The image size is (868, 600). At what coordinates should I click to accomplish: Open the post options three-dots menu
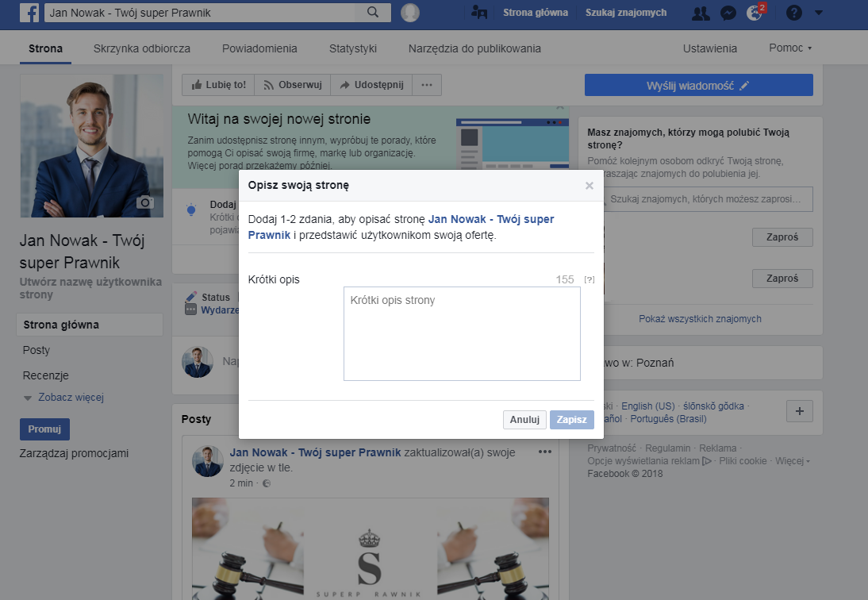(545, 452)
